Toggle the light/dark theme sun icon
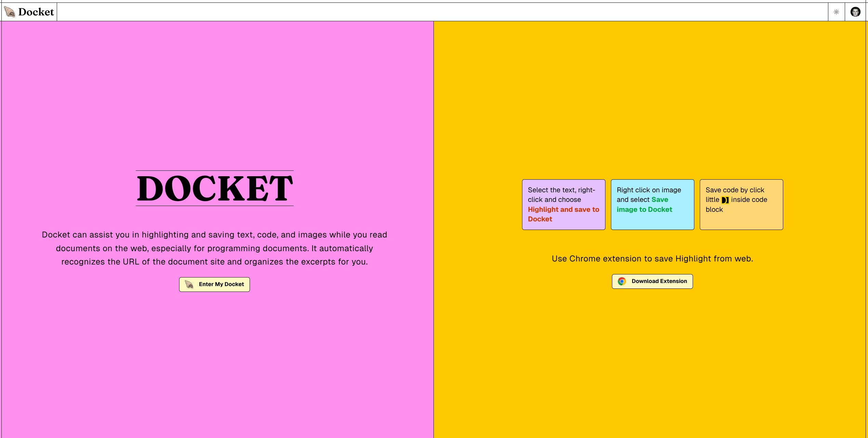Viewport: 868px width, 438px height. pyautogui.click(x=836, y=12)
